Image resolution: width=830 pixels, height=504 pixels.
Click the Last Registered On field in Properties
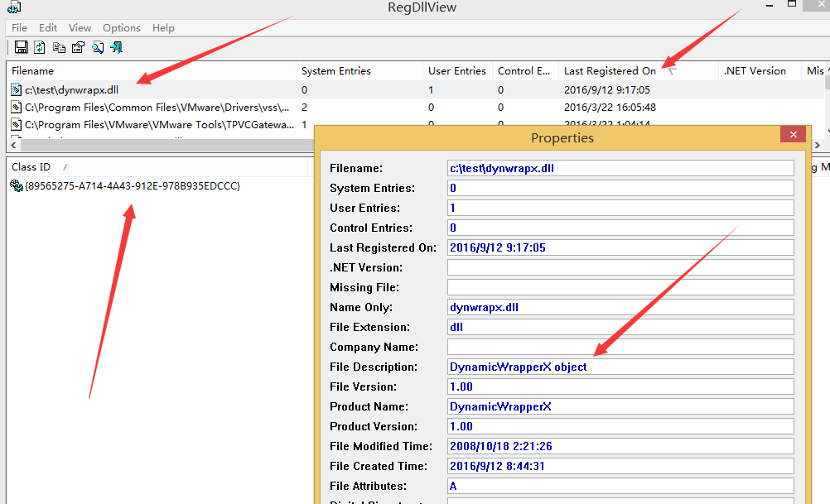pyautogui.click(x=620, y=247)
